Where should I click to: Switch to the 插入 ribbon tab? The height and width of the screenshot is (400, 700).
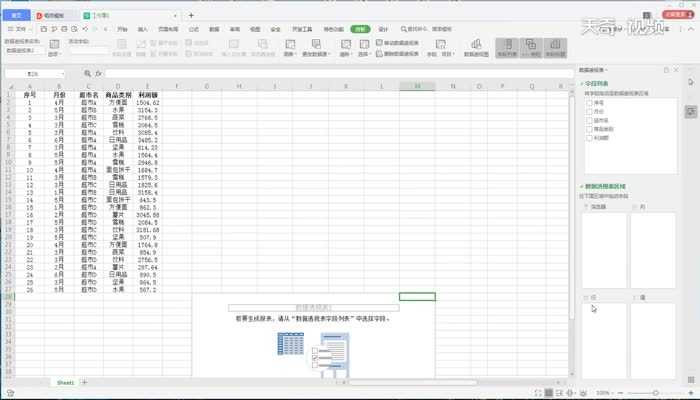(x=143, y=30)
